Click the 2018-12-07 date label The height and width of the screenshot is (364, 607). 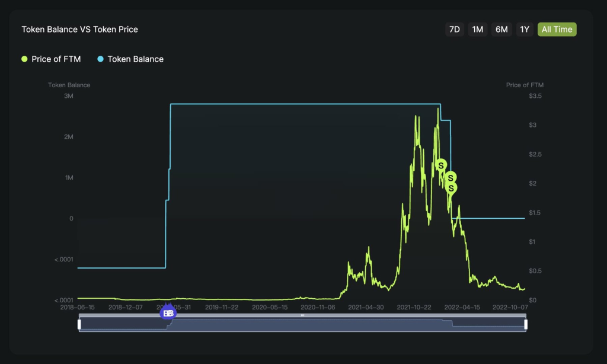point(126,307)
